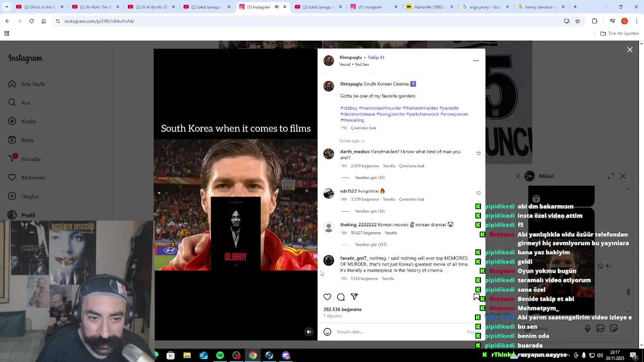Like vdr1522 comment with heart
The height and width of the screenshot is (362, 644).
click(478, 193)
